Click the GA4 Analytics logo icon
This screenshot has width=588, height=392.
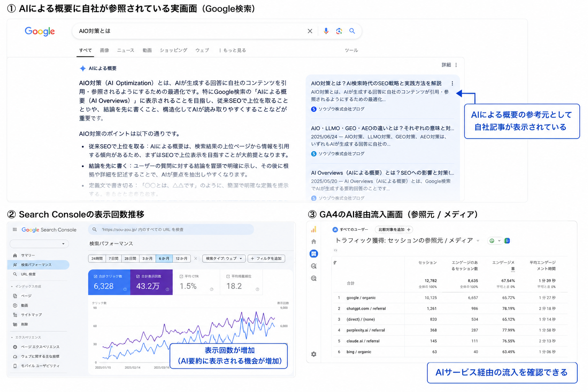pyautogui.click(x=314, y=229)
